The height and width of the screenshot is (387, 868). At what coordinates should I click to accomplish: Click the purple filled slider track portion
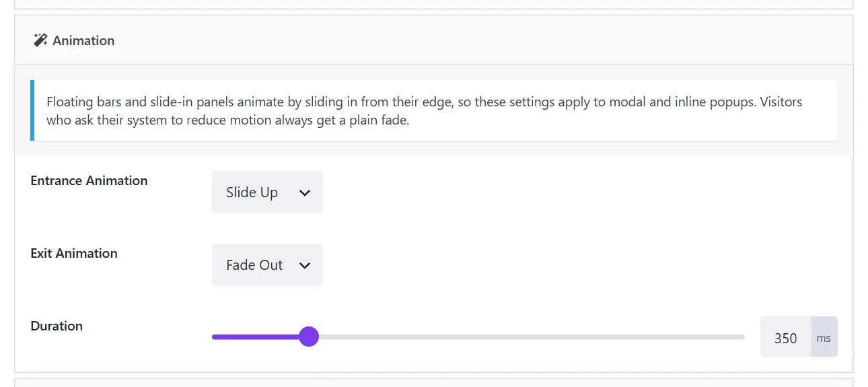pyautogui.click(x=256, y=337)
